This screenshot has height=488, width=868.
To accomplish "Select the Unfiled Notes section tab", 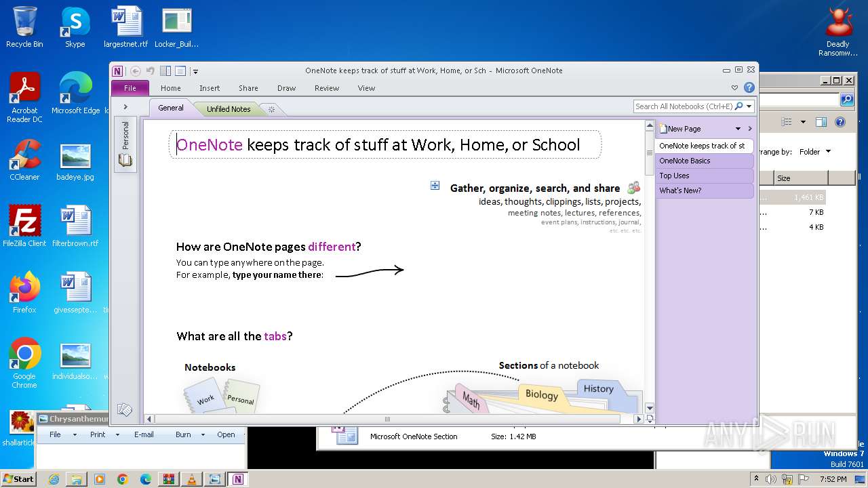I will (229, 108).
